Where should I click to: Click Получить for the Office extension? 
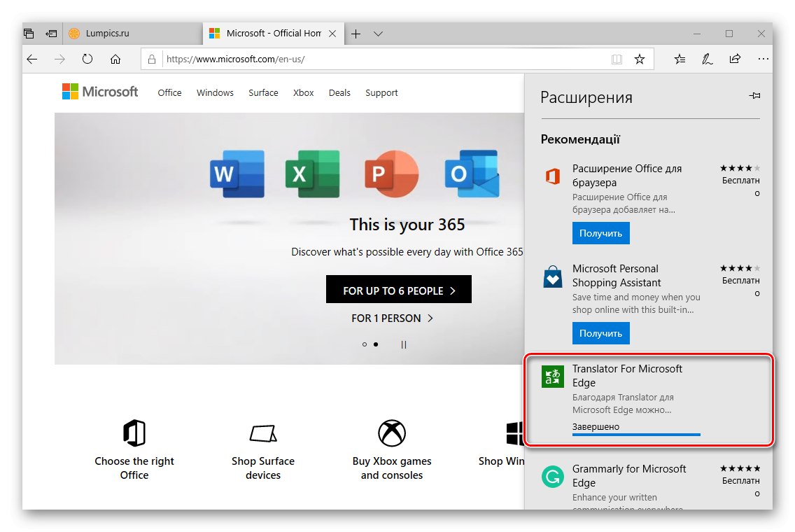(x=600, y=233)
